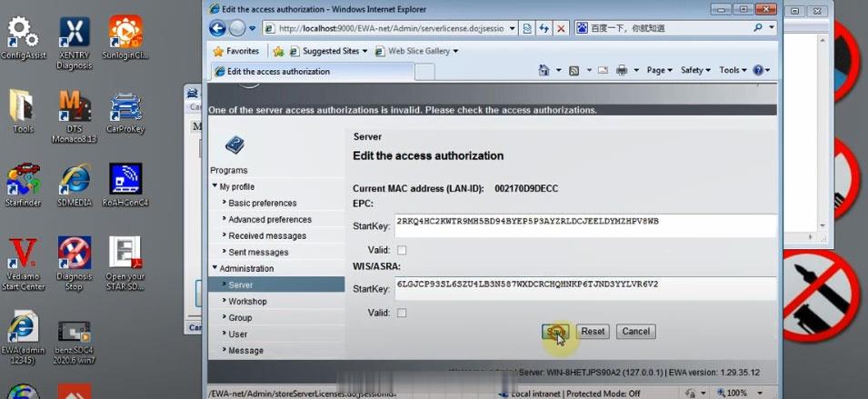Image resolution: width=868 pixels, height=399 pixels.
Task: Click the WIS/ASRA StartKey text field
Action: [x=585, y=289]
